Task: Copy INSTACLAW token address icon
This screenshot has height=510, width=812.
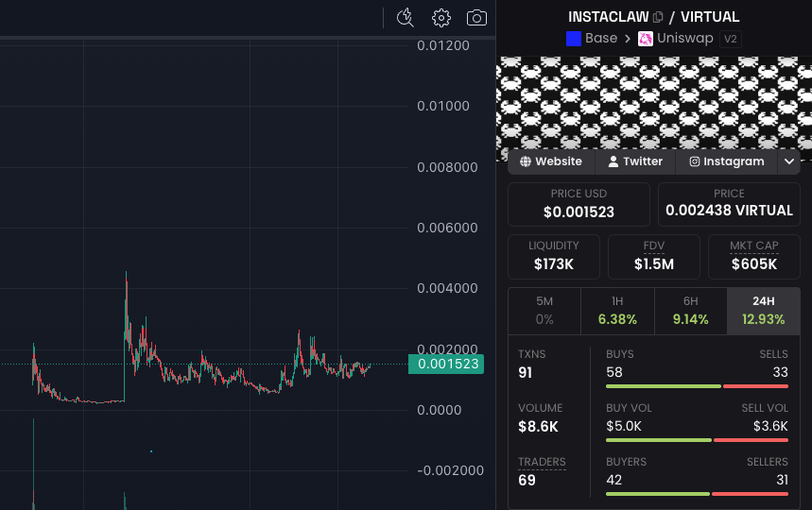Action: [658, 17]
